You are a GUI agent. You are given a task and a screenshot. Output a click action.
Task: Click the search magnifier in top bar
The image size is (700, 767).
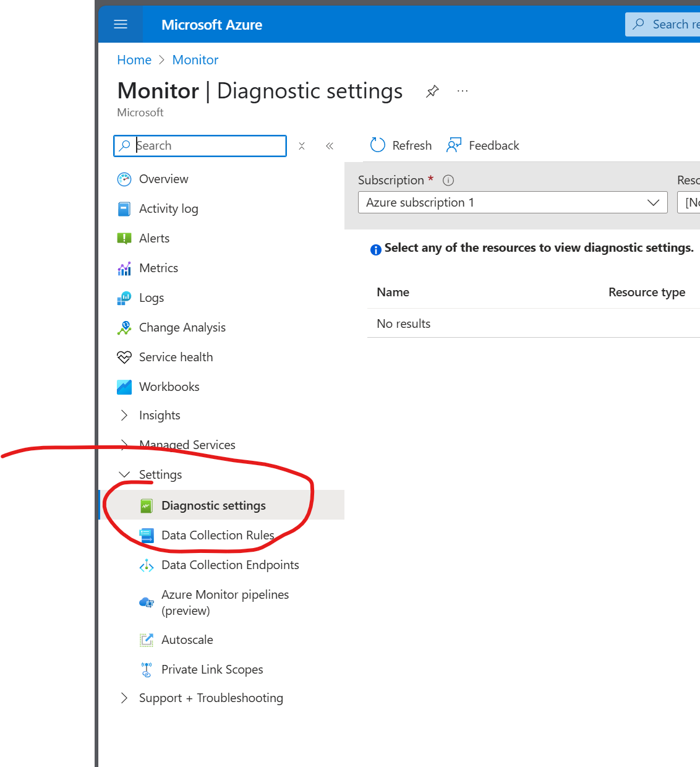[x=639, y=24]
